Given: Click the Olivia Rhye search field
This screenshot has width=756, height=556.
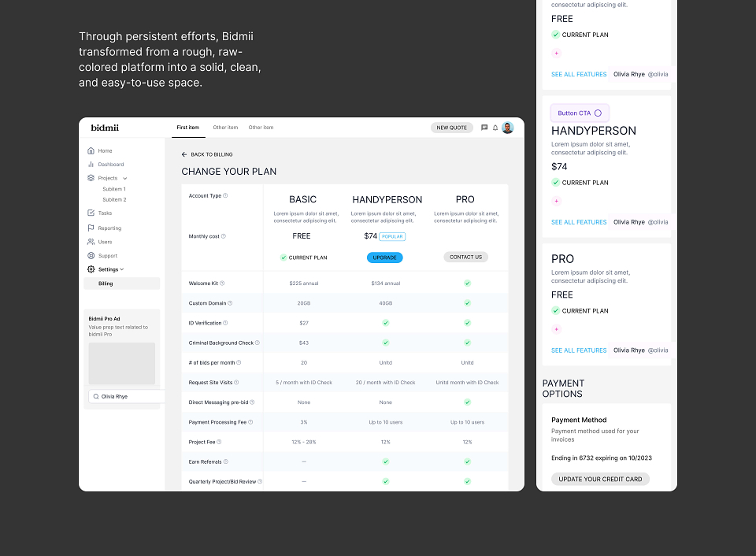Looking at the screenshot, I should click(x=128, y=396).
